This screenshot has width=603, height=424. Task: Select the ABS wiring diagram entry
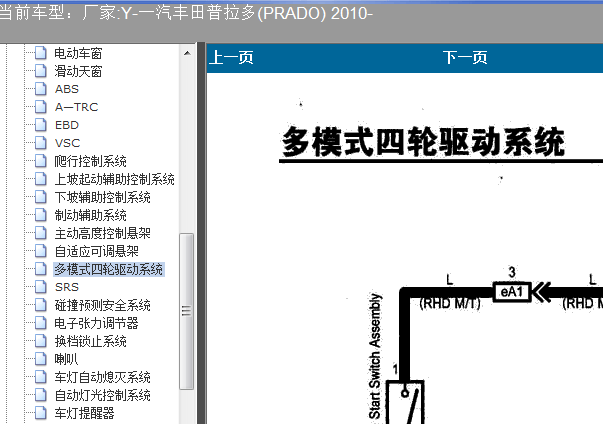[x=67, y=89]
